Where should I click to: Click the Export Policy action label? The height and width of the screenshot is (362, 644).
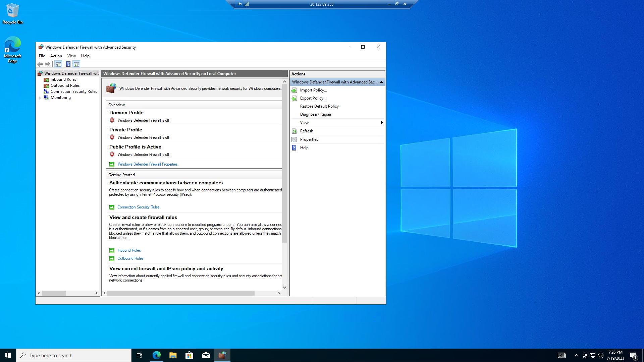coord(313,98)
